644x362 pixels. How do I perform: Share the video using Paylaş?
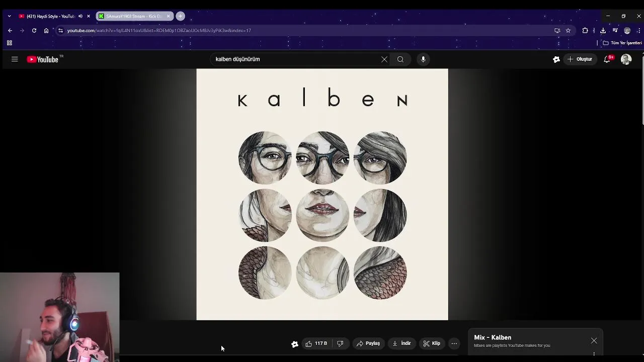point(368,343)
